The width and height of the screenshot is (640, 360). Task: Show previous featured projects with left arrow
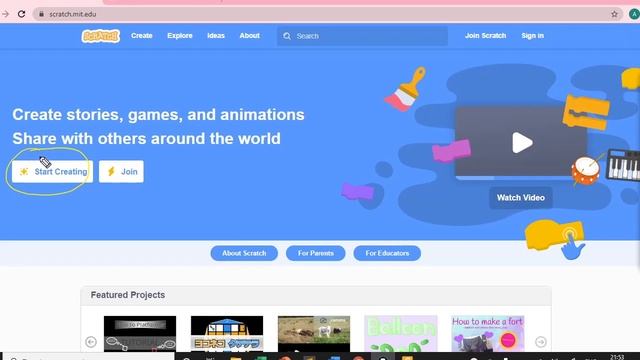91,342
